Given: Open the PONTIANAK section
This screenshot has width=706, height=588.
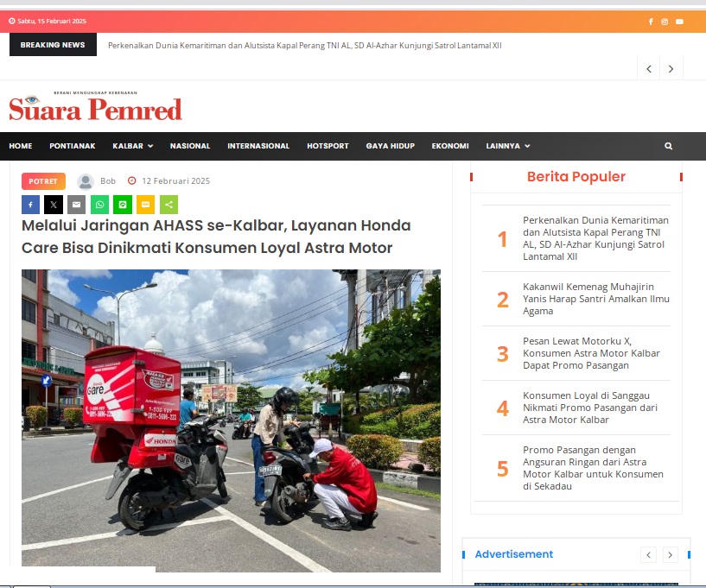Looking at the screenshot, I should point(73,146).
